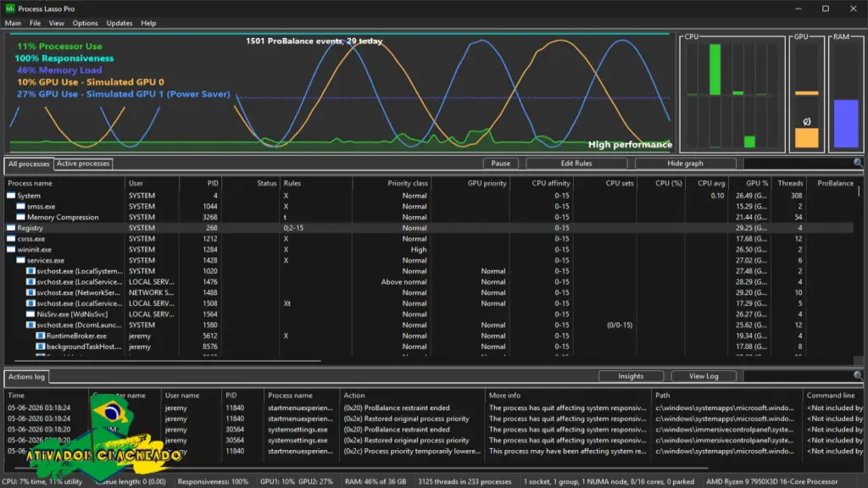Screen dimensions: 868x488
Task: Click the System process icon
Action: tap(11, 196)
